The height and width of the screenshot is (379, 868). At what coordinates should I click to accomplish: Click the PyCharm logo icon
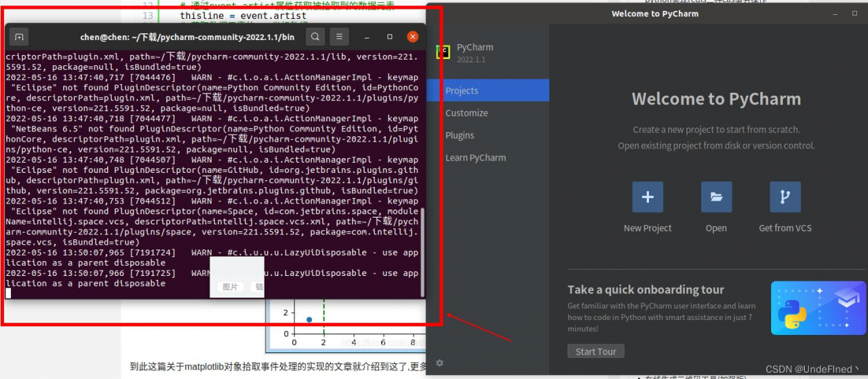tap(443, 52)
